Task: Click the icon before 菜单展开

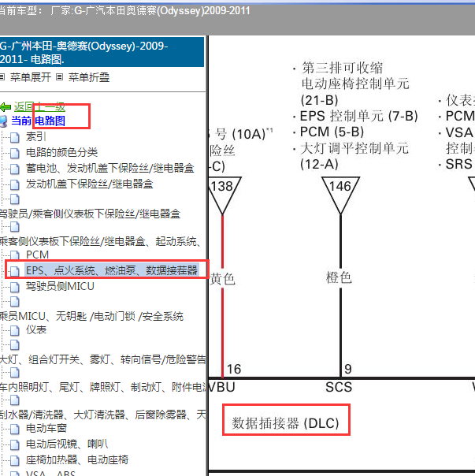Action: pyautogui.click(x=2, y=77)
